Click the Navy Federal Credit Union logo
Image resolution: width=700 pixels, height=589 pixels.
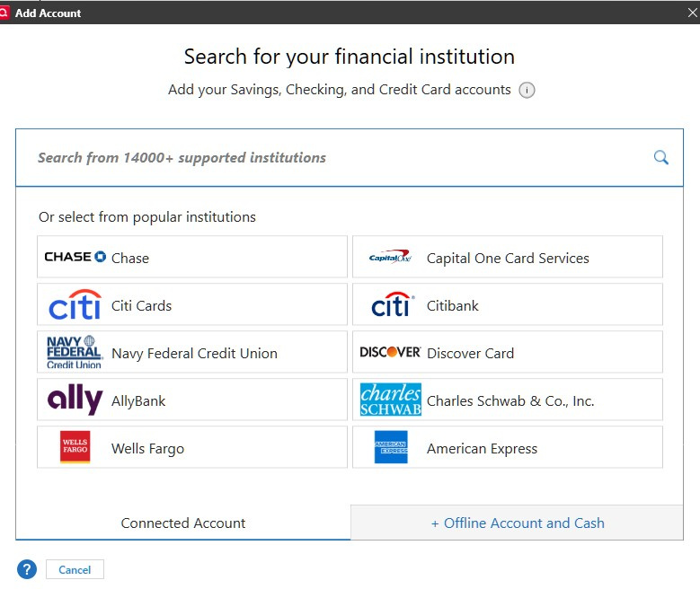(75, 353)
